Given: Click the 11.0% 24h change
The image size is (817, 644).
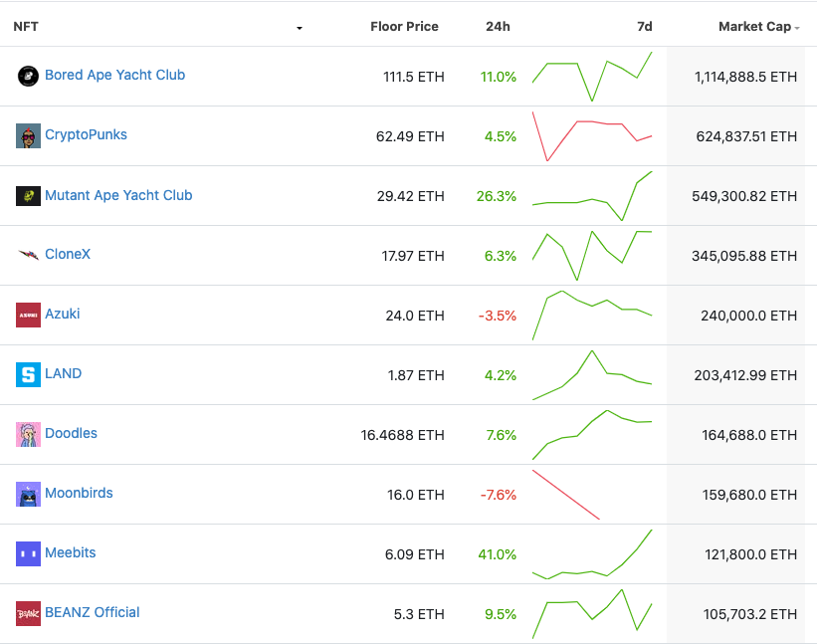Looking at the screenshot, I should 499,77.
